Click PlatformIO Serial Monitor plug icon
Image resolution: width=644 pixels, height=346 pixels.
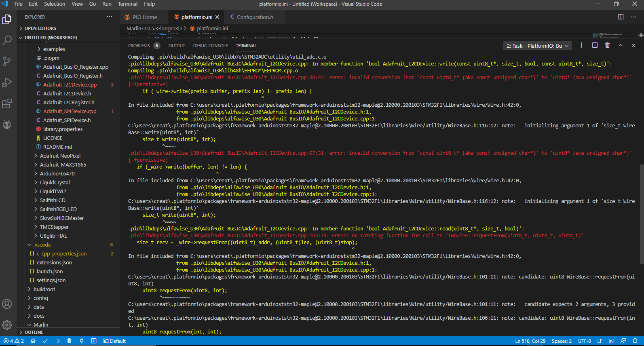[81, 341]
